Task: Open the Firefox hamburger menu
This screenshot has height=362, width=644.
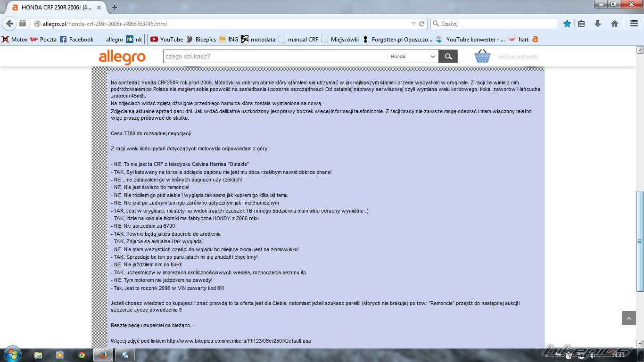Action: [x=634, y=24]
